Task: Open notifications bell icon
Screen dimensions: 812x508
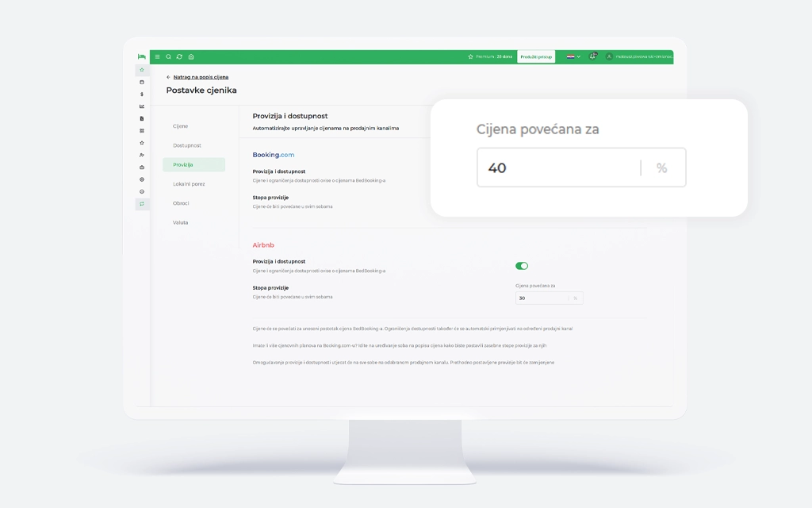Action: point(593,56)
